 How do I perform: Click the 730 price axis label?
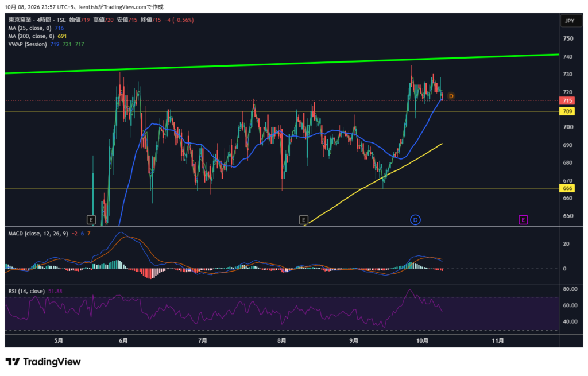click(568, 74)
